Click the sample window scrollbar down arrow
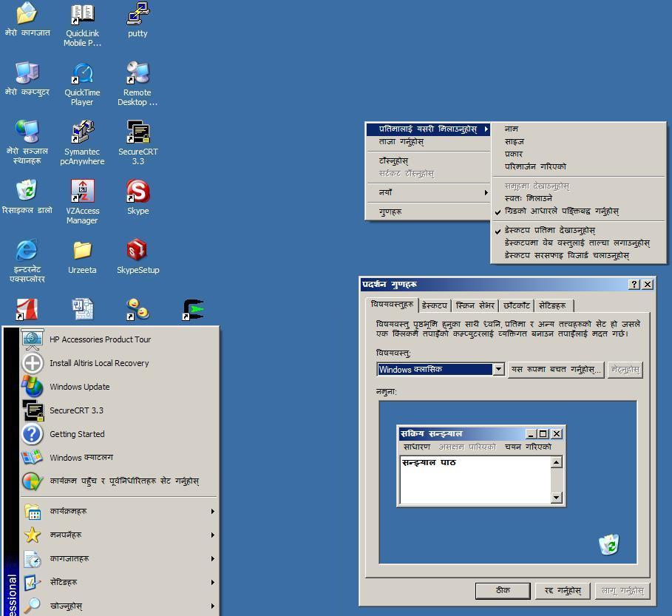 (x=557, y=498)
